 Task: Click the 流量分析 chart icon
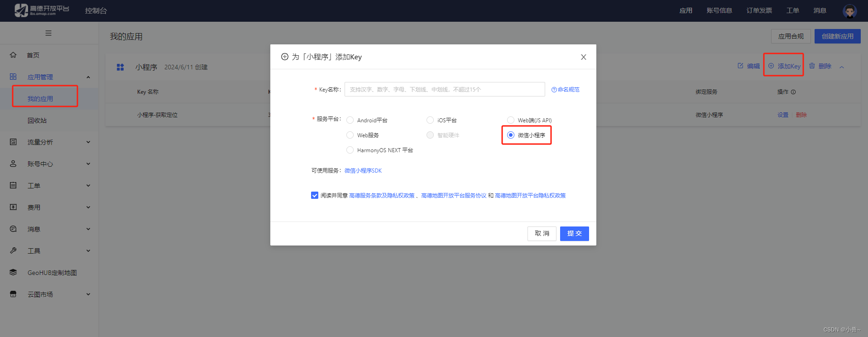(13, 142)
